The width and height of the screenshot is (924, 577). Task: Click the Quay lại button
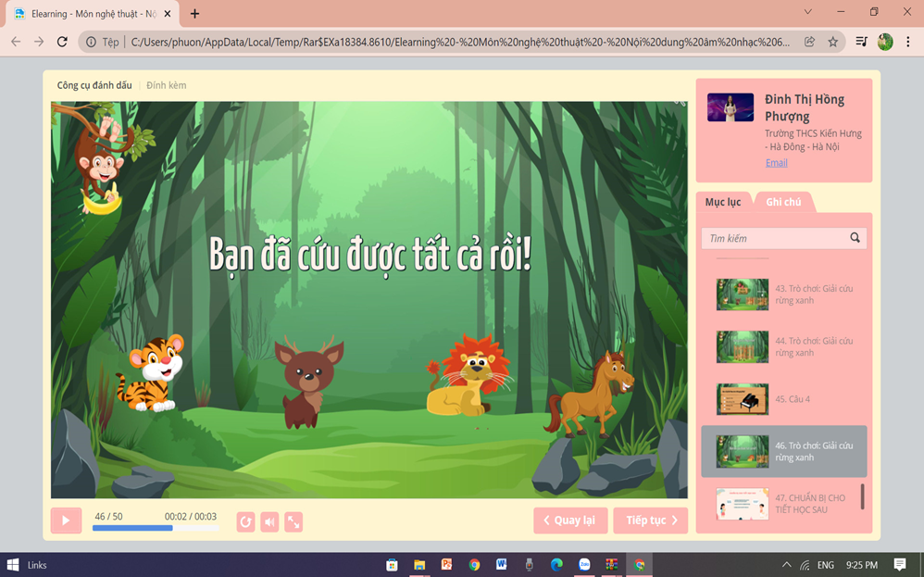pos(570,521)
